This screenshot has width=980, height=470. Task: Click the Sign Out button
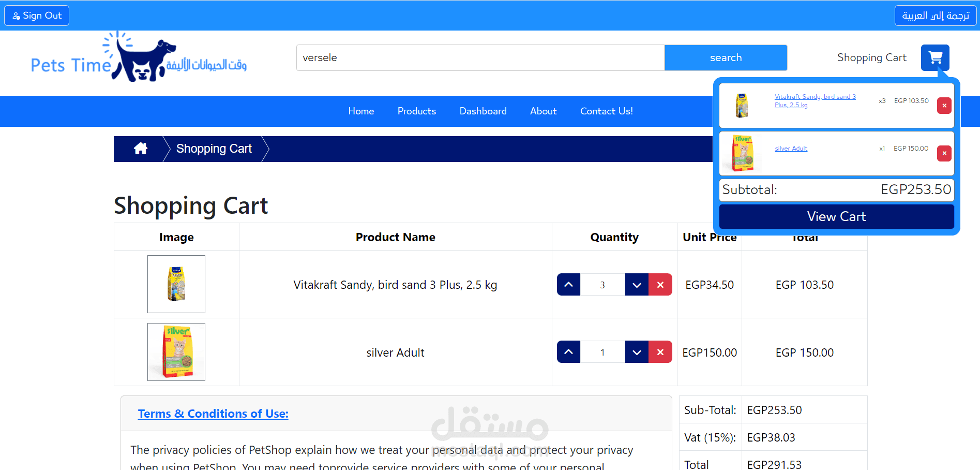pos(37,16)
